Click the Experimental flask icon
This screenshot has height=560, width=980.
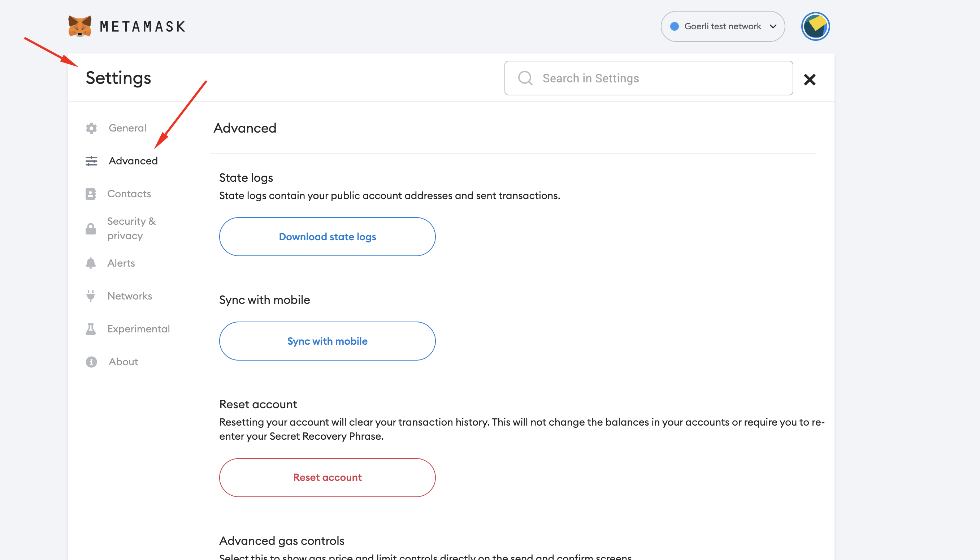coord(91,329)
